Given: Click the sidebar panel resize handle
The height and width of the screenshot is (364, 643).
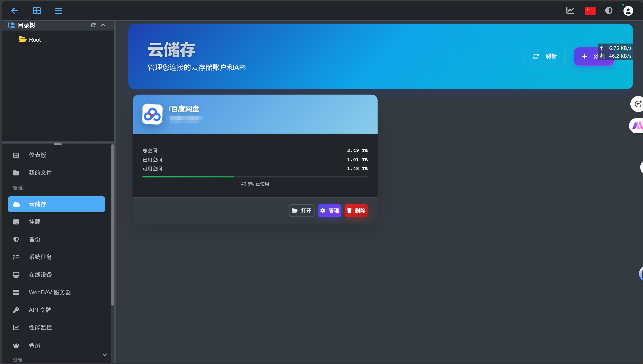Looking at the screenshot, I should tap(58, 144).
